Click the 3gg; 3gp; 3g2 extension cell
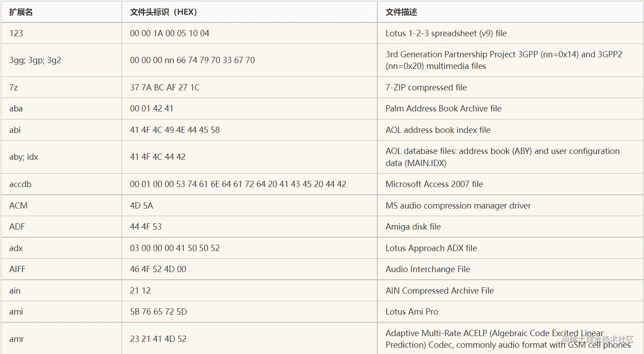This screenshot has width=644, height=354. [x=35, y=60]
